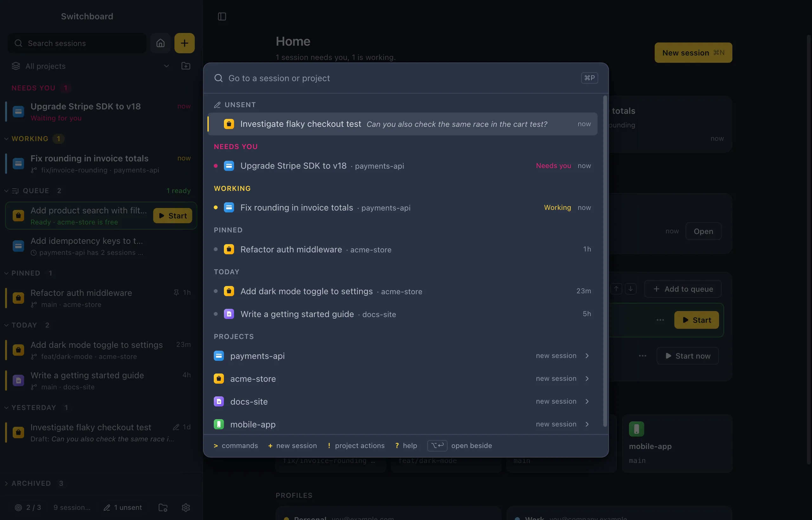Screen dimensions: 812x520
Task: Click new session for payments-api project
Action: [x=556, y=356]
